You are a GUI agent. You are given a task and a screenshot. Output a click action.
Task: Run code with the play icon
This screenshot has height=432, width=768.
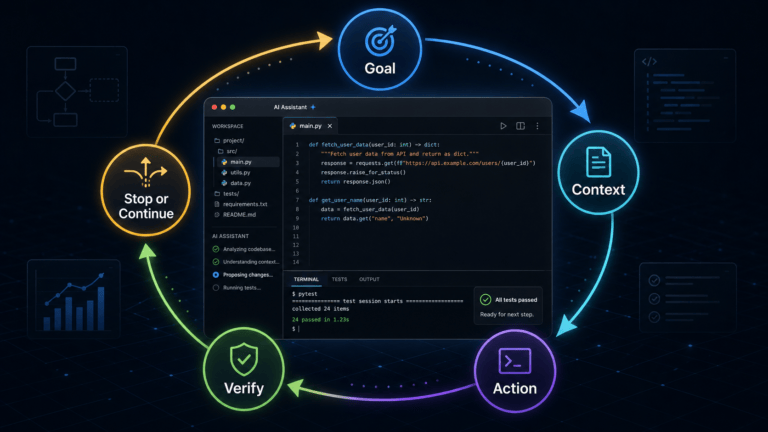503,126
